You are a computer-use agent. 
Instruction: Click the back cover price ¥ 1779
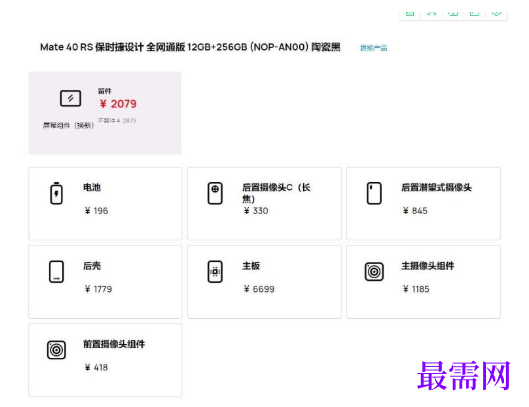(x=98, y=289)
